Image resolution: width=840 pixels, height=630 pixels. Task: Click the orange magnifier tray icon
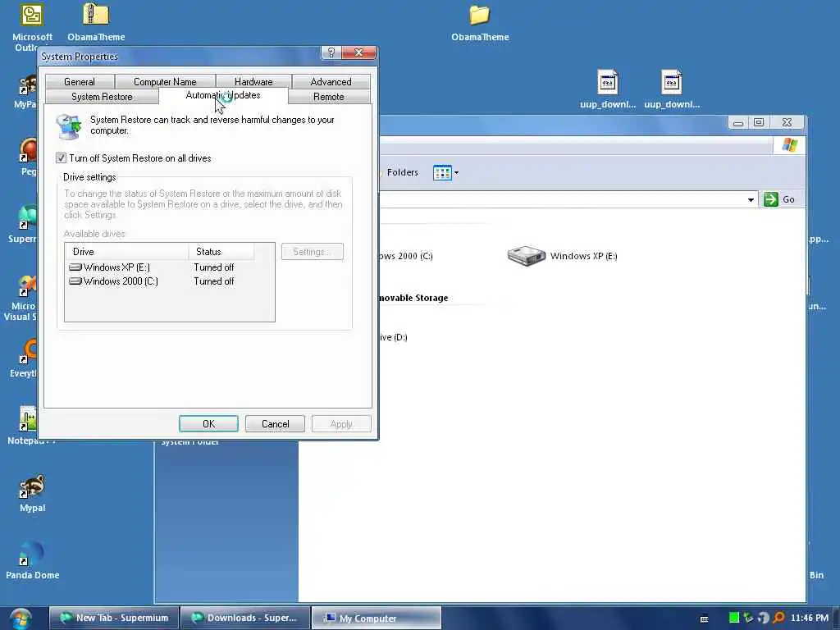pos(778,618)
